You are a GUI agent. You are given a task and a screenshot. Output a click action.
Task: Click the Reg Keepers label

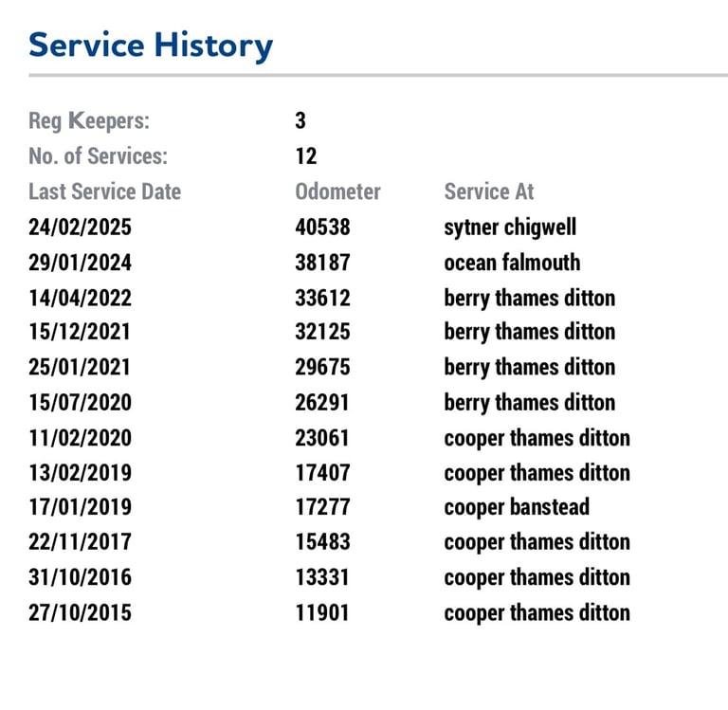click(89, 121)
